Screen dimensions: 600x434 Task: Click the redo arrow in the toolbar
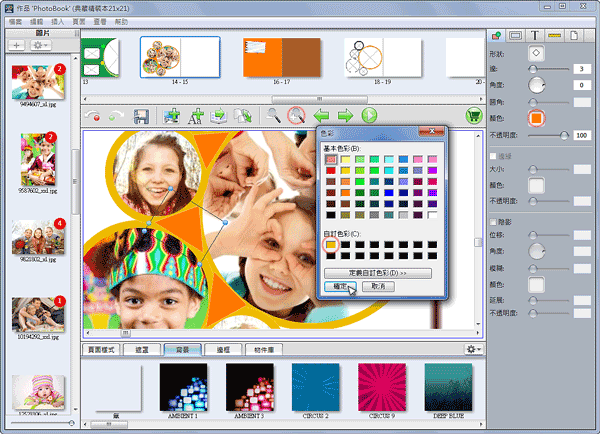tap(116, 116)
